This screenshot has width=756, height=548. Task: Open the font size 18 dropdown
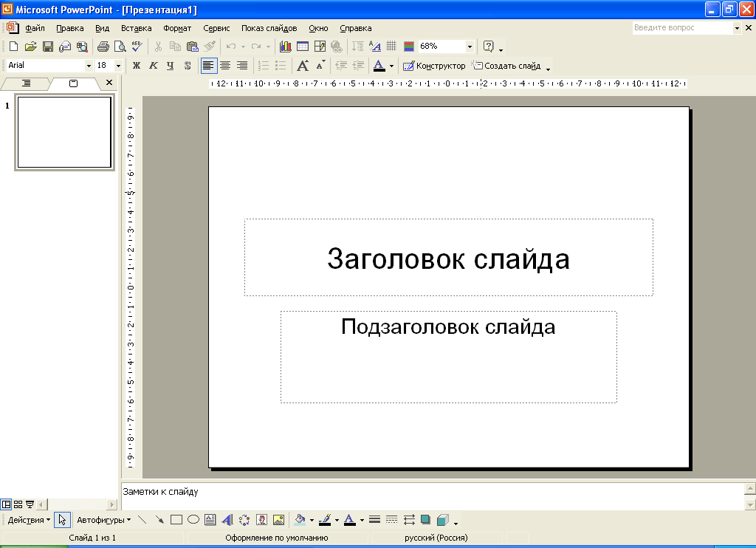tap(118, 66)
